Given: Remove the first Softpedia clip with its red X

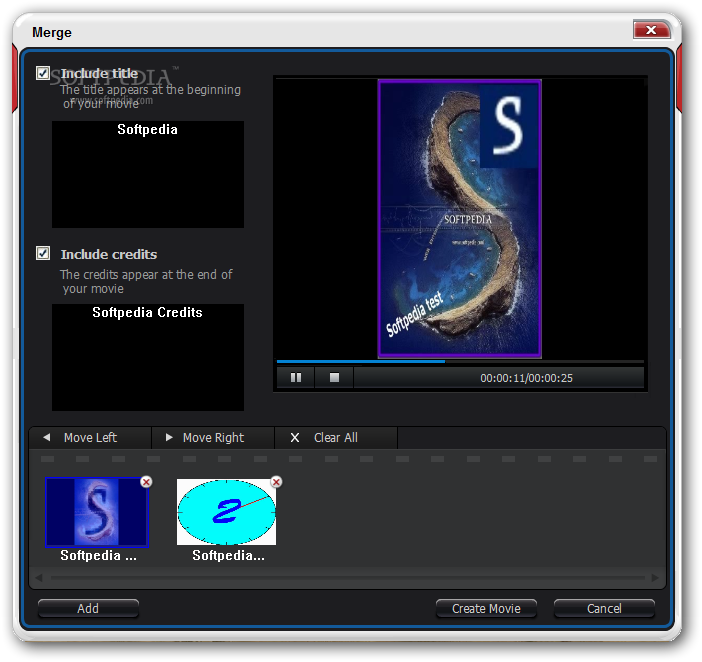Looking at the screenshot, I should (146, 482).
